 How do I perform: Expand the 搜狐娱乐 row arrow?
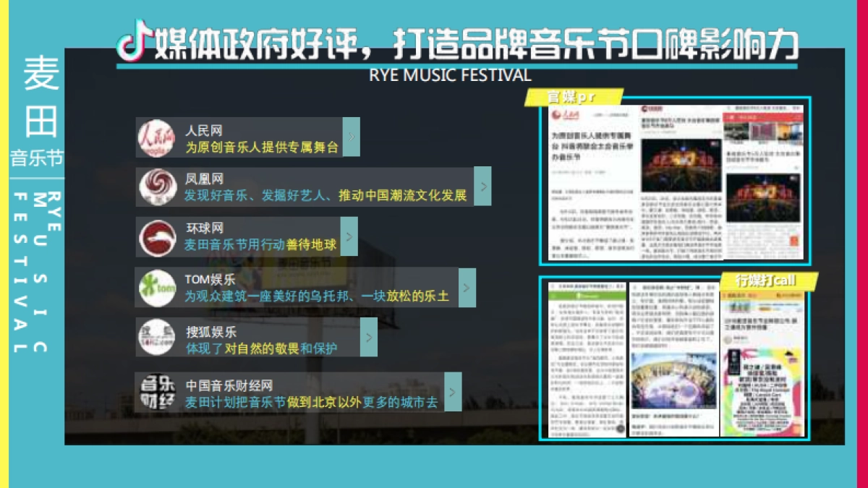(x=369, y=336)
